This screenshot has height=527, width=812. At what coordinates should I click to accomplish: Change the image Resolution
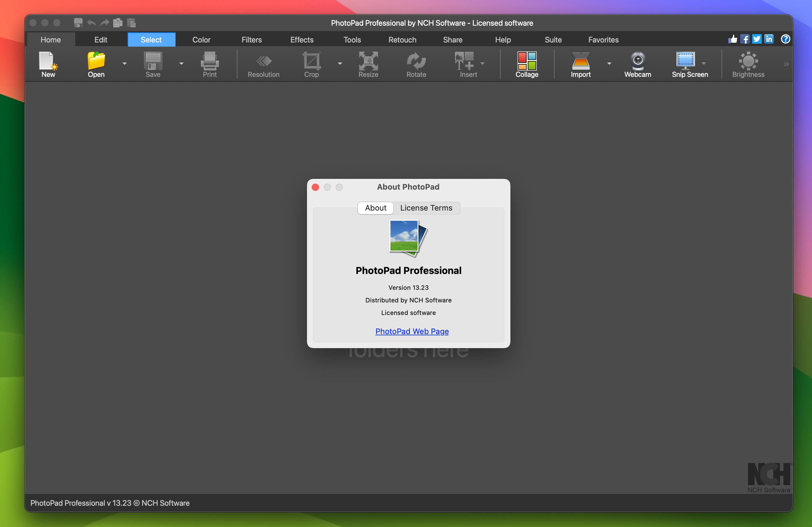(x=263, y=64)
